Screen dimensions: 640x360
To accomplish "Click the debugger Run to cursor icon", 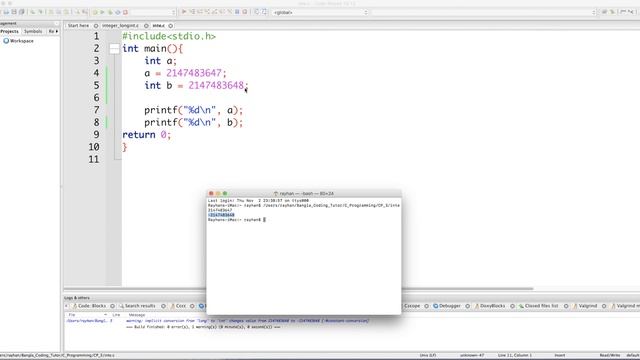I will click(192, 12).
